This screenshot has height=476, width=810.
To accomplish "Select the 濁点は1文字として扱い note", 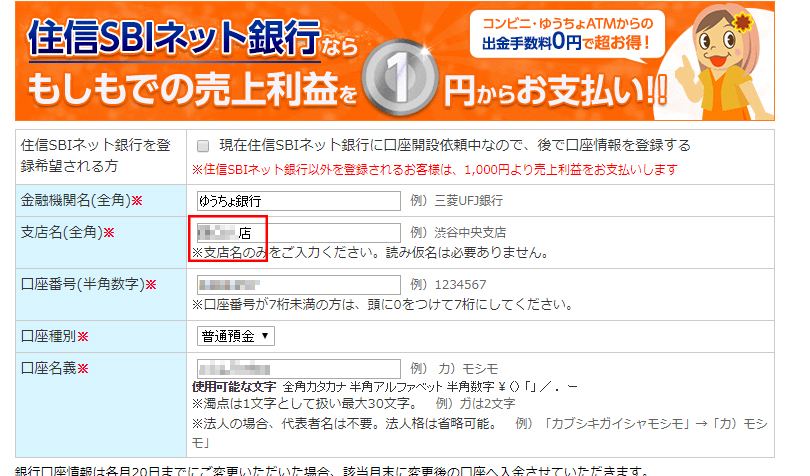I will [x=353, y=403].
